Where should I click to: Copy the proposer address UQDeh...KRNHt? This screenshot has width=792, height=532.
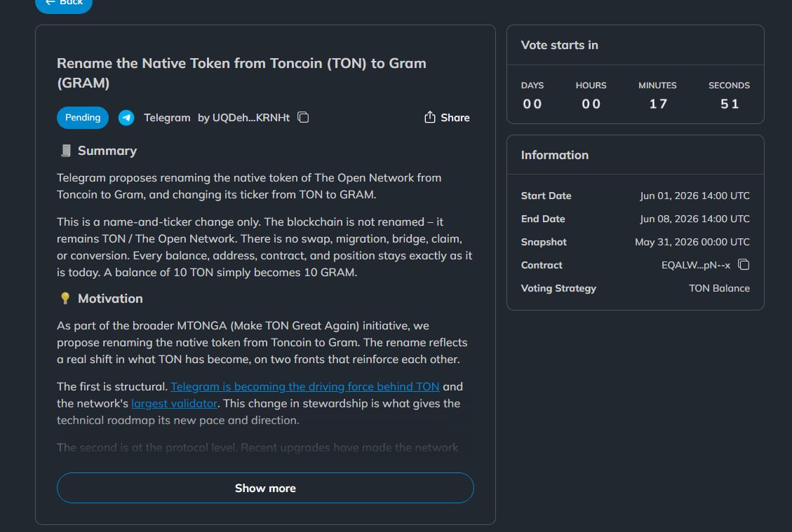pyautogui.click(x=303, y=117)
